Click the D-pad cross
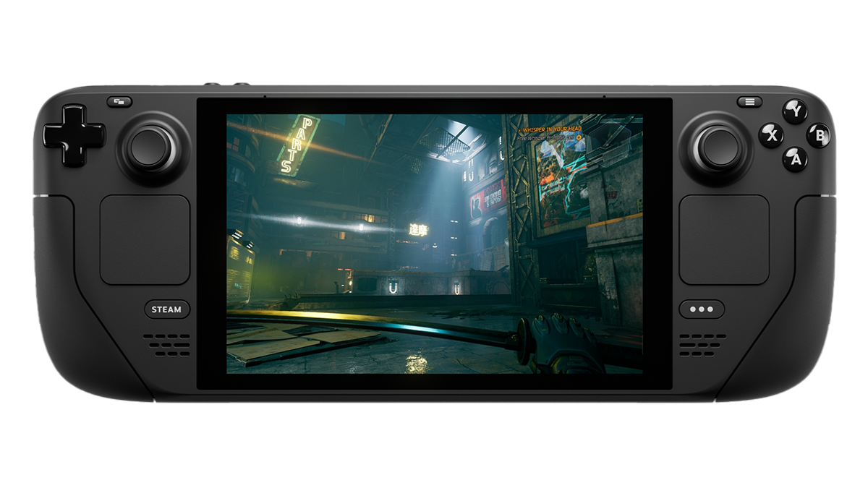Screen dimensions: 868x488 [x=75, y=136]
